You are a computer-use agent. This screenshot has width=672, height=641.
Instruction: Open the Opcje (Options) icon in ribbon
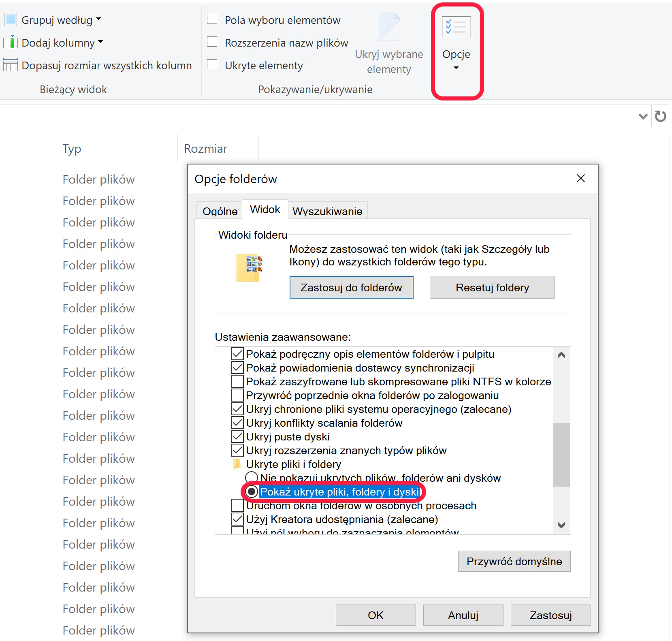(x=456, y=26)
